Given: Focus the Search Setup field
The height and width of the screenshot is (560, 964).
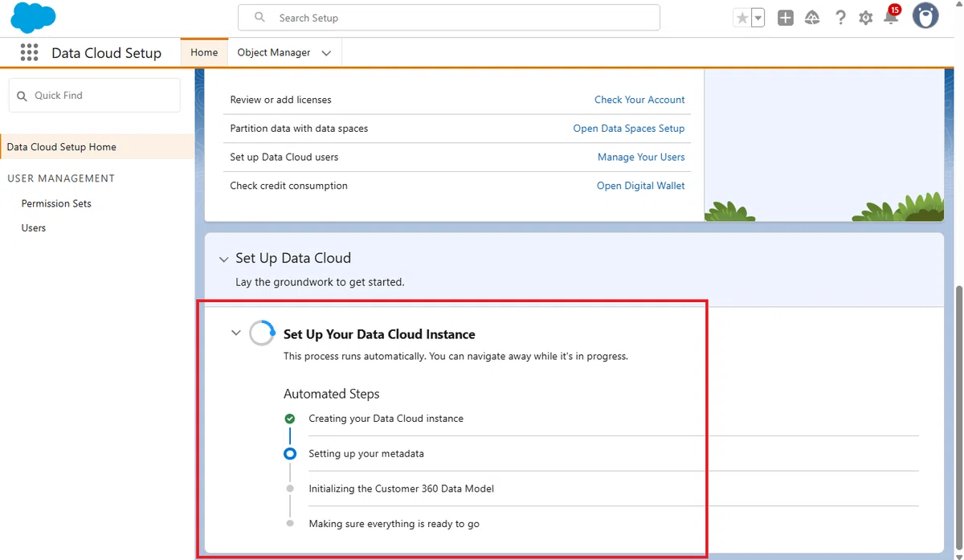Looking at the screenshot, I should coord(449,18).
